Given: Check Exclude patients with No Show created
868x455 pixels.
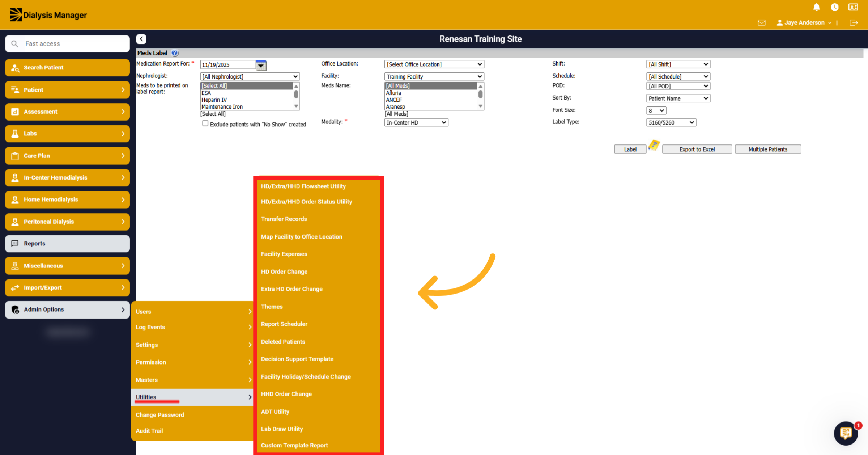Looking at the screenshot, I should point(205,123).
